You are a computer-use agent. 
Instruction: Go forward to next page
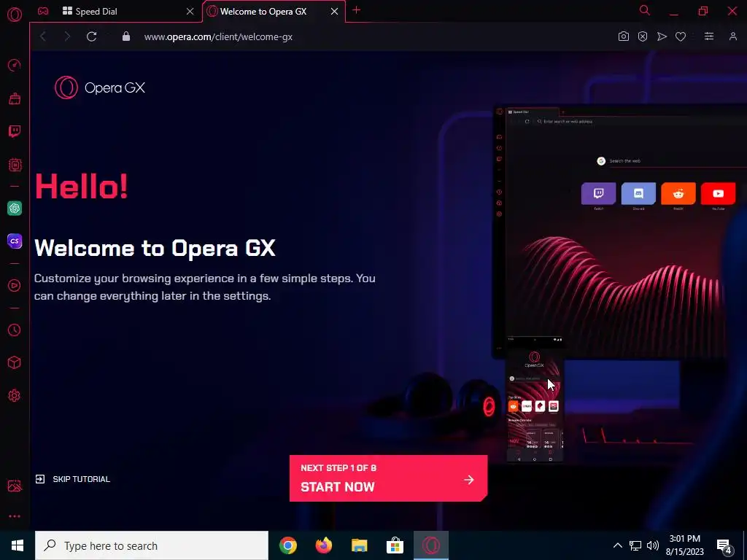(66, 36)
